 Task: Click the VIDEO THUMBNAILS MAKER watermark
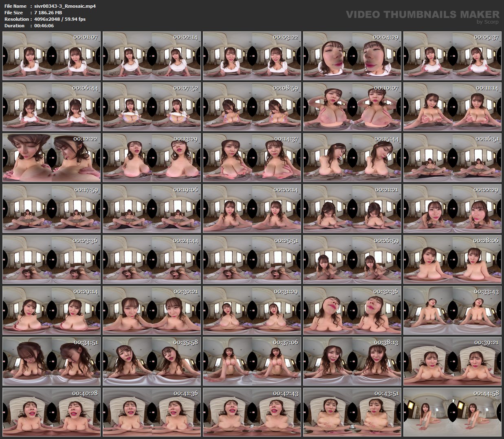click(422, 15)
